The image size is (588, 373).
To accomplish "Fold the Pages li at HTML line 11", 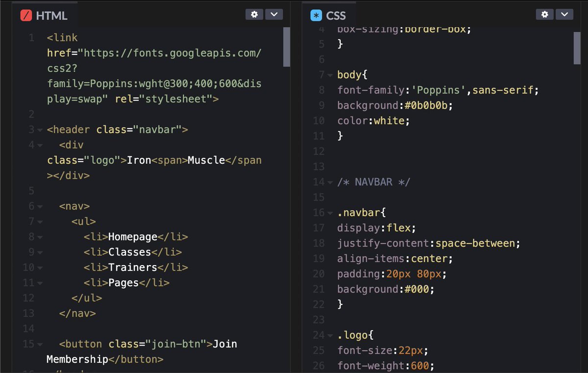I will click(40, 283).
